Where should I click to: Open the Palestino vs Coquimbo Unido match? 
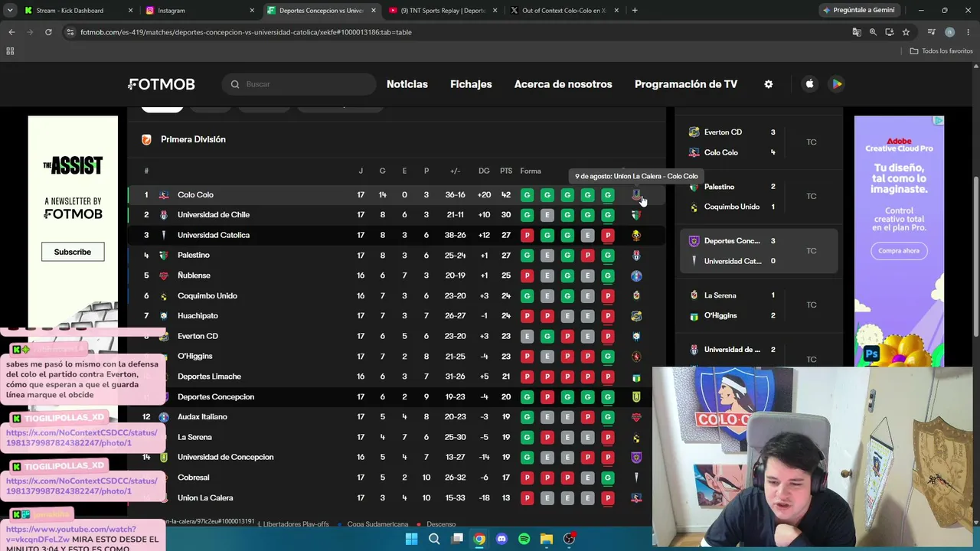point(759,197)
